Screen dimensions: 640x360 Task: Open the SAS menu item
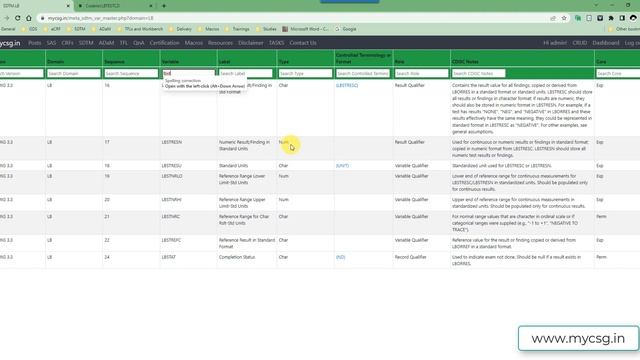click(51, 43)
